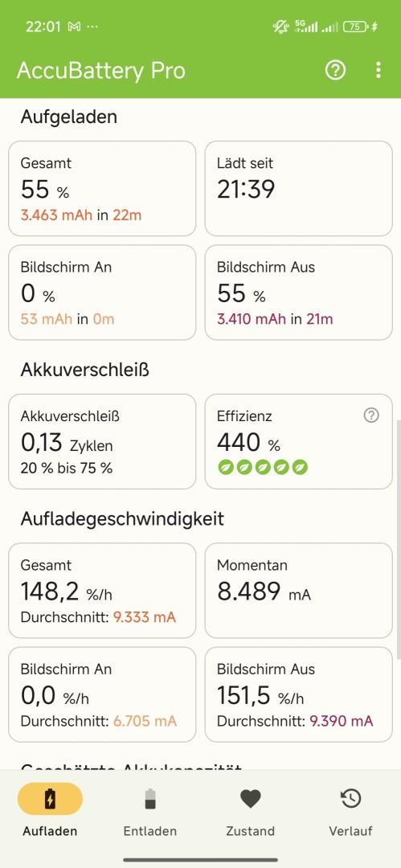Tap the Bildschirm Aus 151,5 %/h card
Image resolution: width=401 pixels, height=868 pixels.
click(298, 694)
